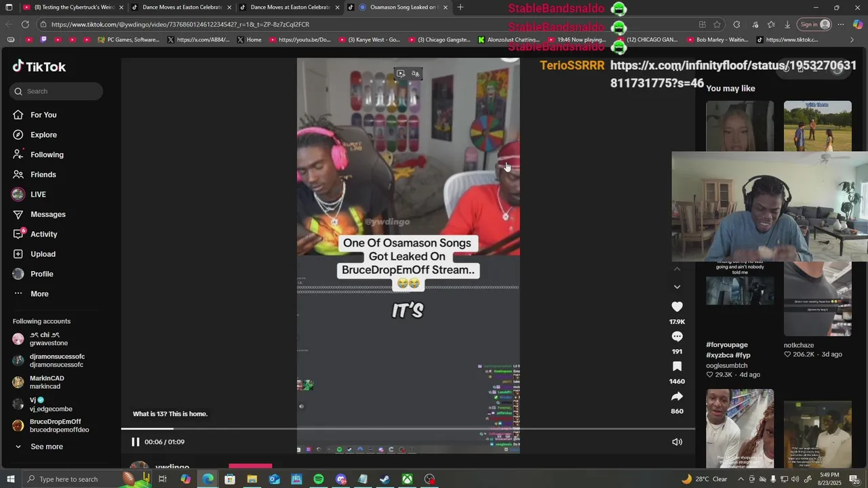Save video with bookmark icon
The height and width of the screenshot is (488, 868).
tap(677, 367)
